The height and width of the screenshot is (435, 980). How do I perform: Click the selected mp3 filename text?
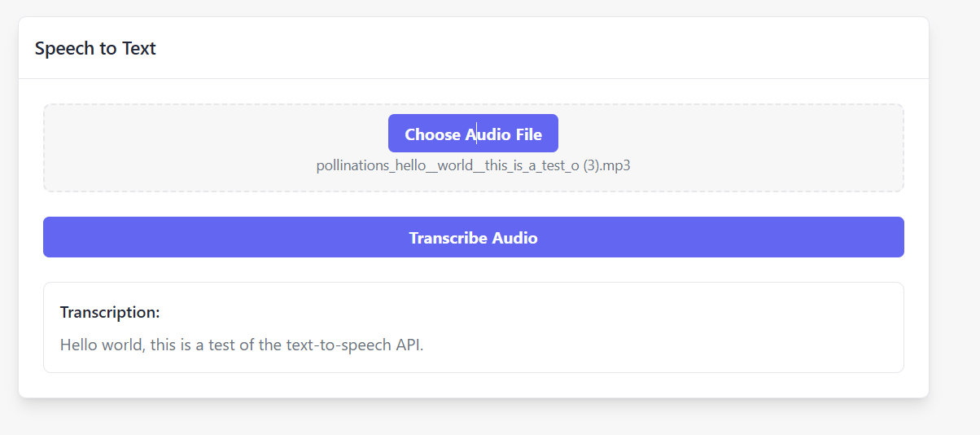[473, 166]
